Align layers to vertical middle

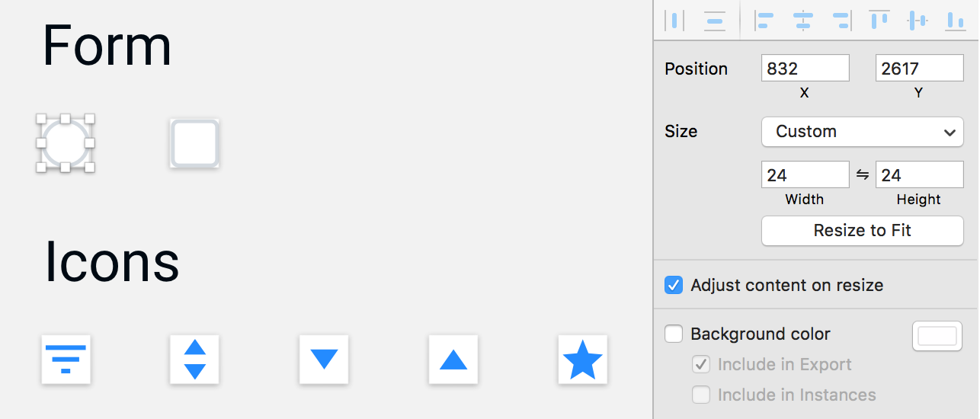point(918,21)
